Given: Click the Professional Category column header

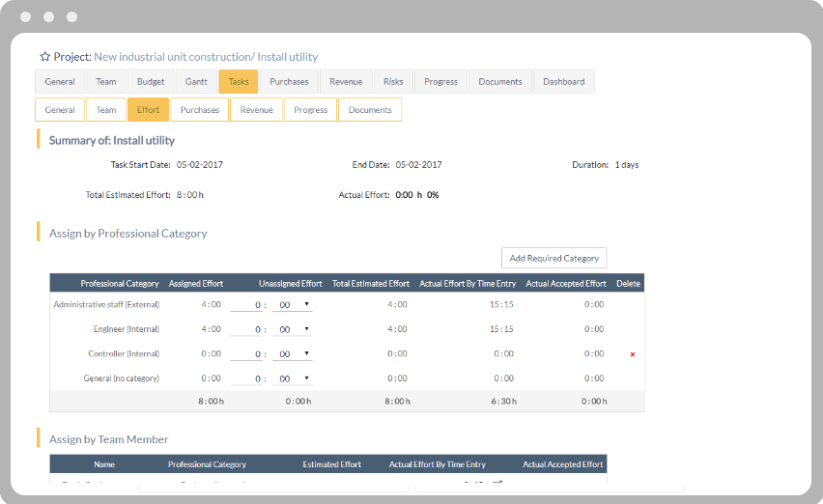Looking at the screenshot, I should point(120,284).
